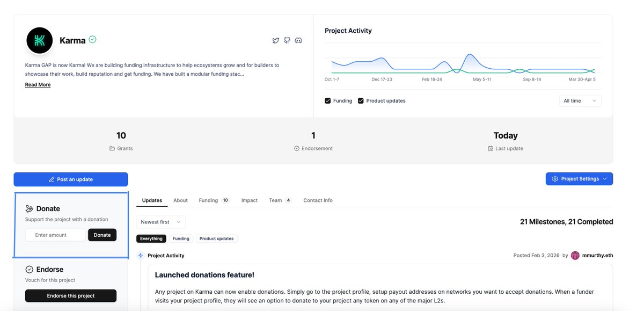Open the Funding tab with 10 count
This screenshot has height=311, width=644.
(x=214, y=200)
